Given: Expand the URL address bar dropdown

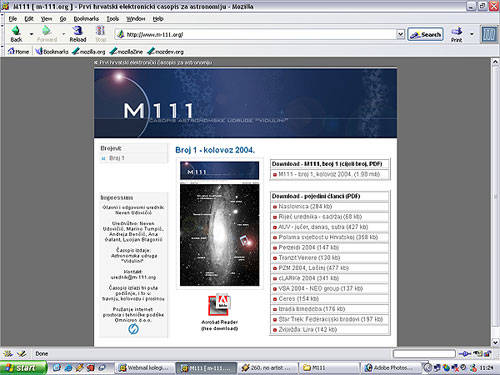Looking at the screenshot, I should tap(400, 34).
